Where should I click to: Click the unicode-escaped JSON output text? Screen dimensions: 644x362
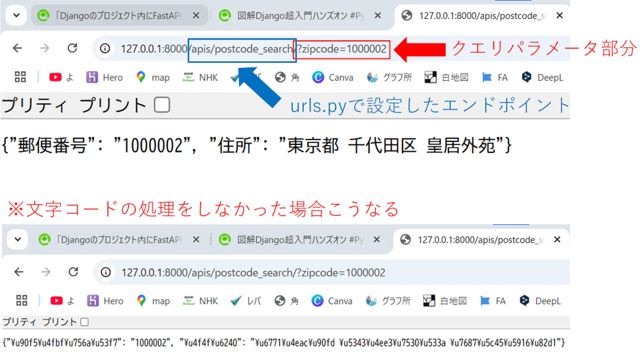(284, 343)
